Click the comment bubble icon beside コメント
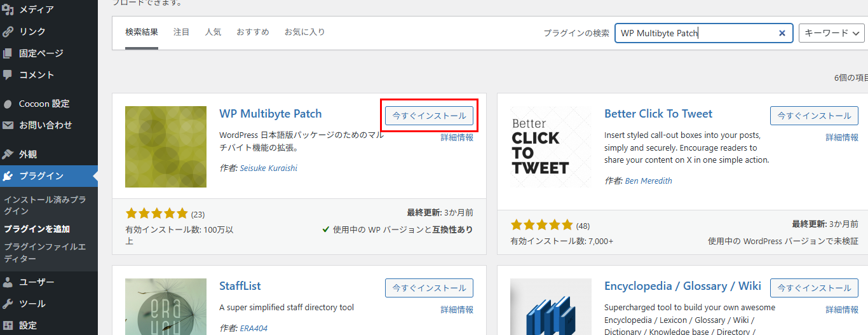868x335 pixels. point(8,74)
